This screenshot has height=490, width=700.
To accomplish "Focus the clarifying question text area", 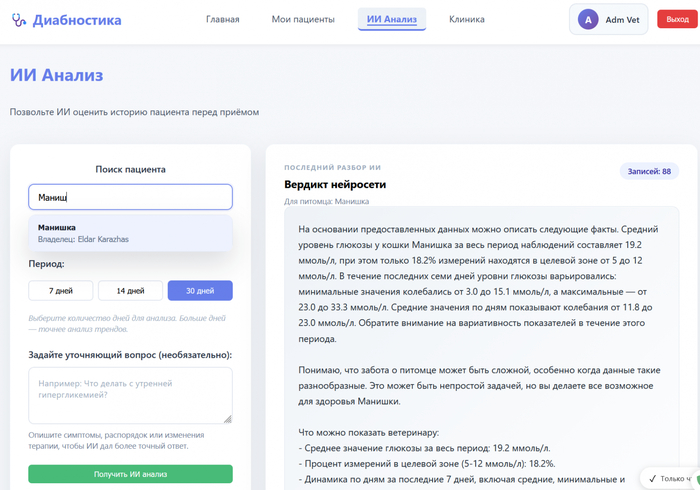I will click(130, 394).
